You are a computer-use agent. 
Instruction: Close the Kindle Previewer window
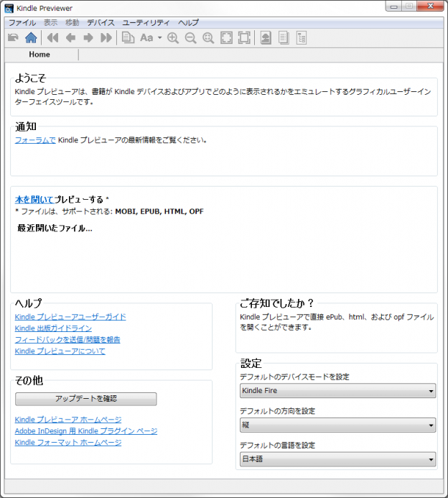430,6
